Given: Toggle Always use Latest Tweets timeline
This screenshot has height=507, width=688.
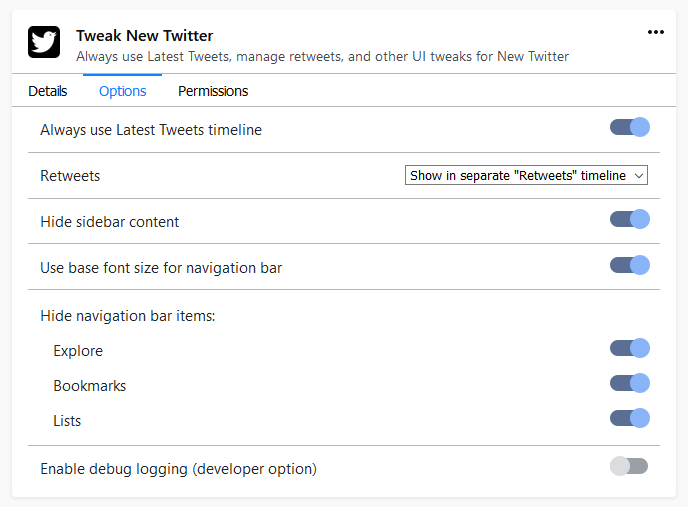Looking at the screenshot, I should 630,127.
